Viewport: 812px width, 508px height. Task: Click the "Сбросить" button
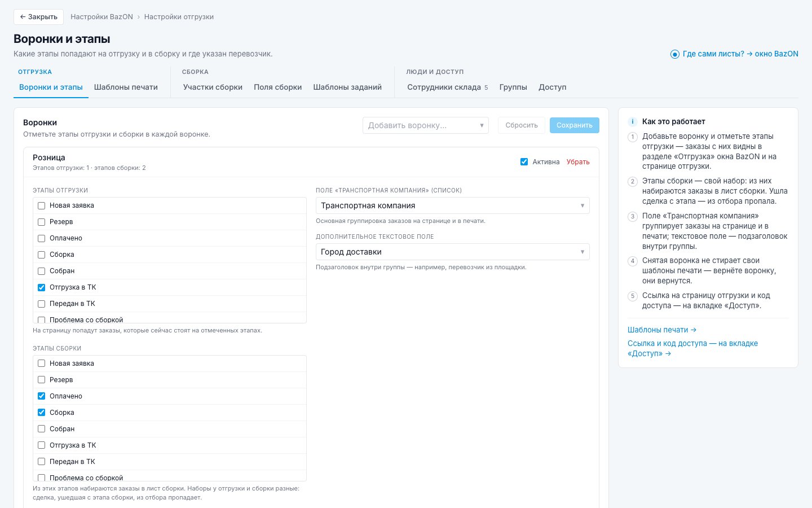pyautogui.click(x=522, y=125)
